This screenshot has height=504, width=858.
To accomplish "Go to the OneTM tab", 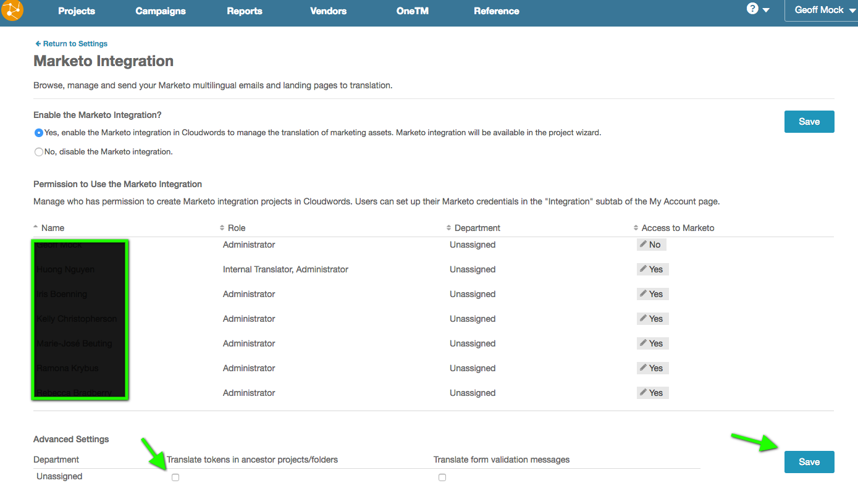I will 412,11.
